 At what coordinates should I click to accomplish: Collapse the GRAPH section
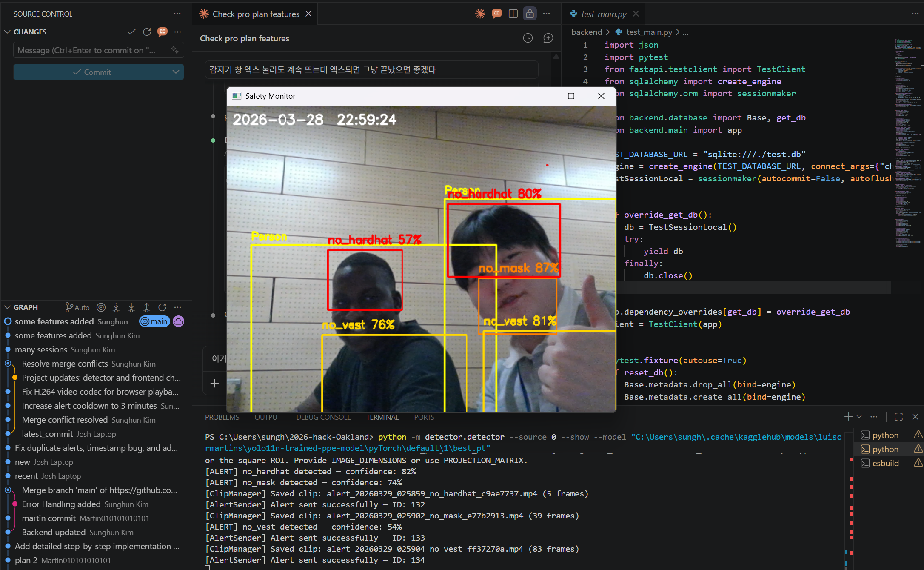(7, 307)
